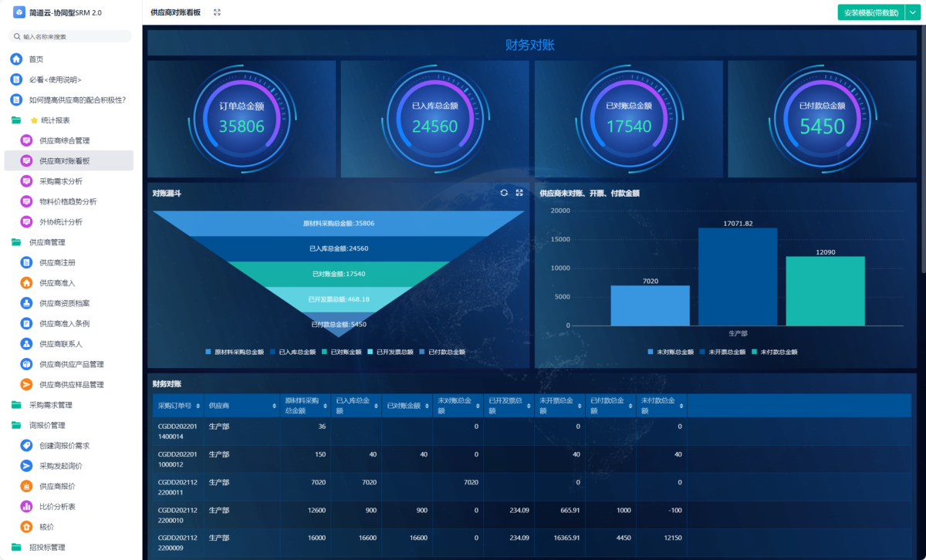Toggle 未开票总金额 bar legend item
Image resolution: width=926 pixels, height=560 pixels.
[722, 352]
